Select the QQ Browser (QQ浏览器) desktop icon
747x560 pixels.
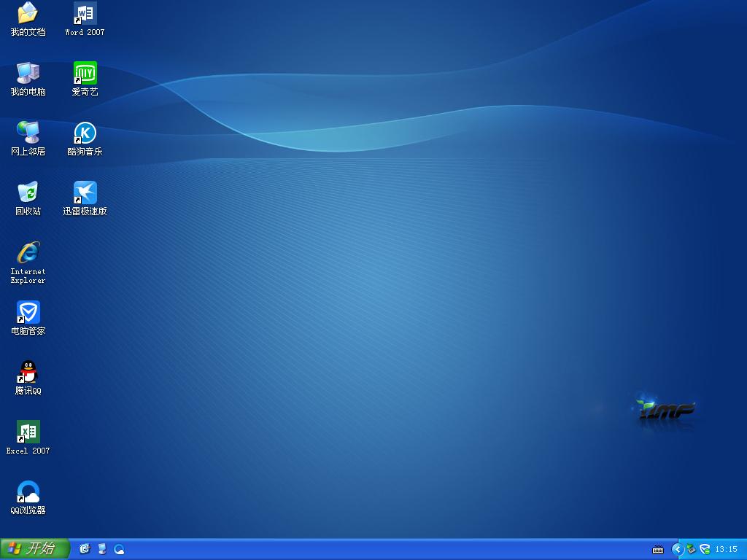point(28,491)
